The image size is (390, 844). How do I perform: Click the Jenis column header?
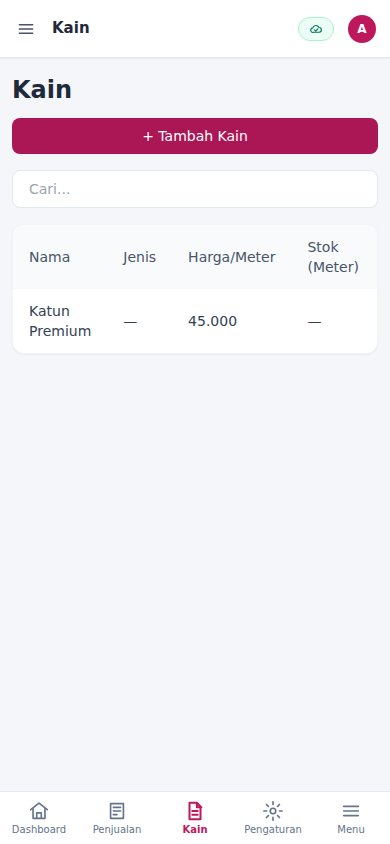(x=139, y=257)
